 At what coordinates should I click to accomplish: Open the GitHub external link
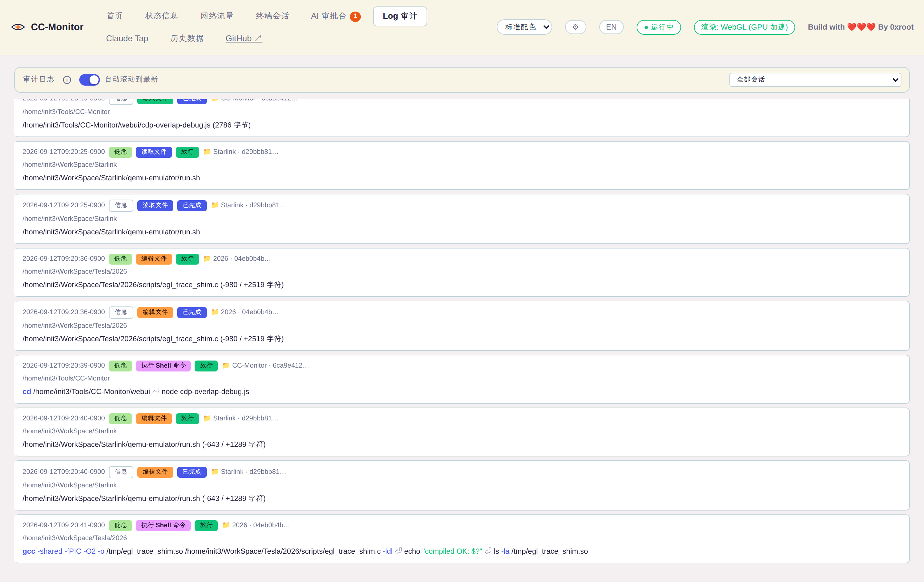pos(244,38)
